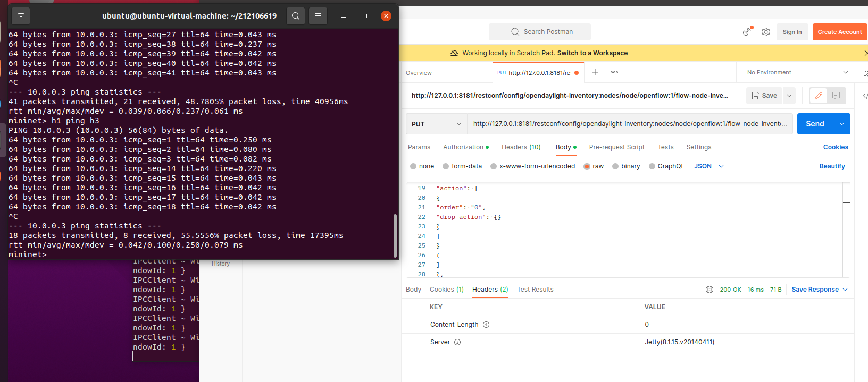Click the Jetty(8.1.15.v20140411) value cell
This screenshot has height=382, width=868.
coord(680,342)
